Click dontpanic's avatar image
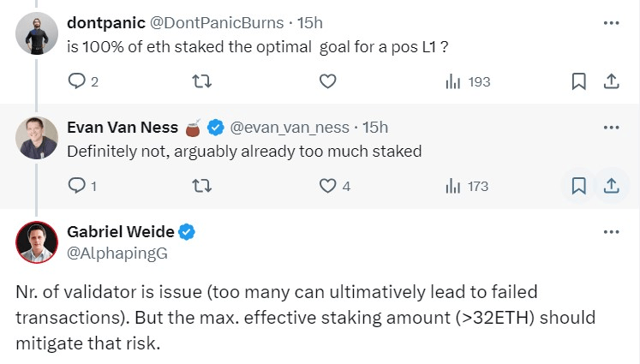Screen dimensions: 640x364 pos(37,33)
